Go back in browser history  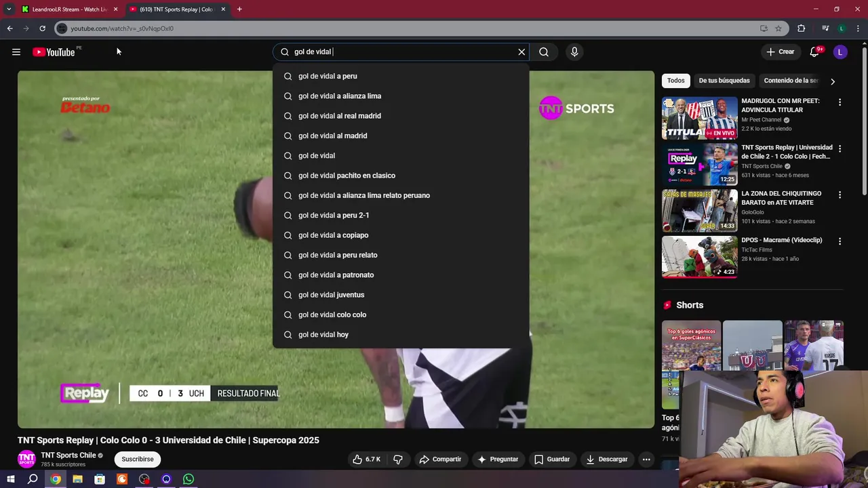(x=9, y=28)
